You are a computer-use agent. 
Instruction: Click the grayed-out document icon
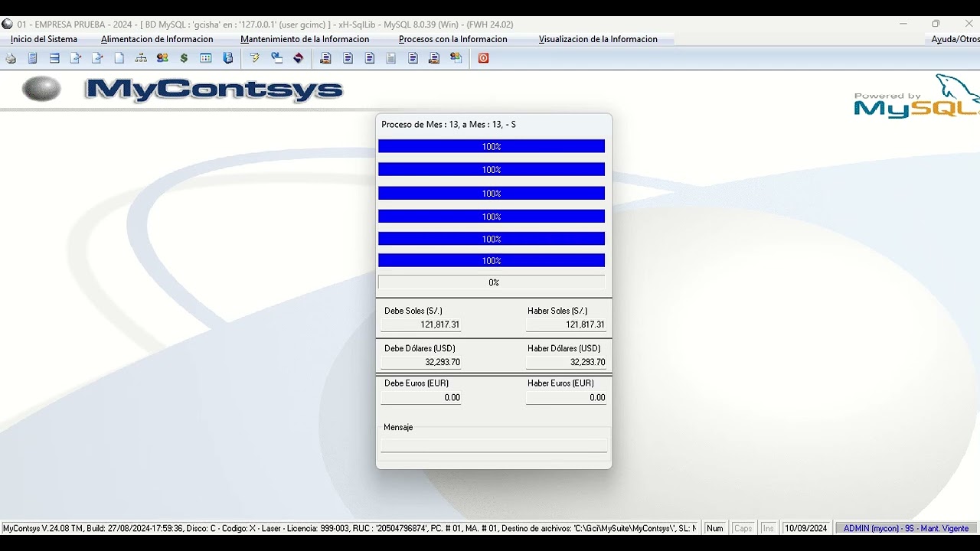[391, 58]
